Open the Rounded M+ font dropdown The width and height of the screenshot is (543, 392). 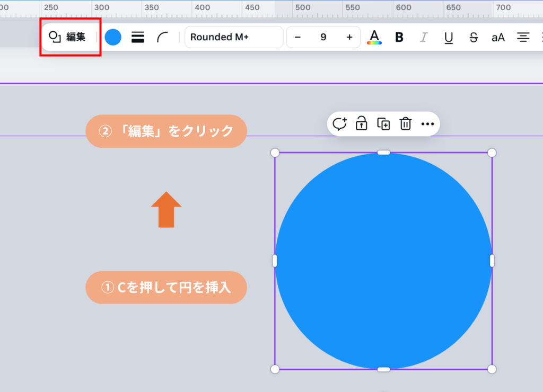(233, 37)
